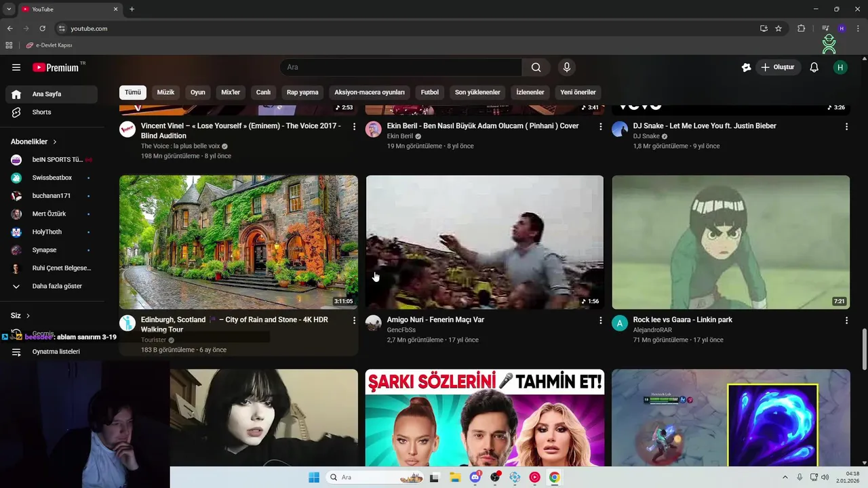Open the hamburger guide menu
The height and width of the screenshot is (488, 868).
pyautogui.click(x=16, y=67)
